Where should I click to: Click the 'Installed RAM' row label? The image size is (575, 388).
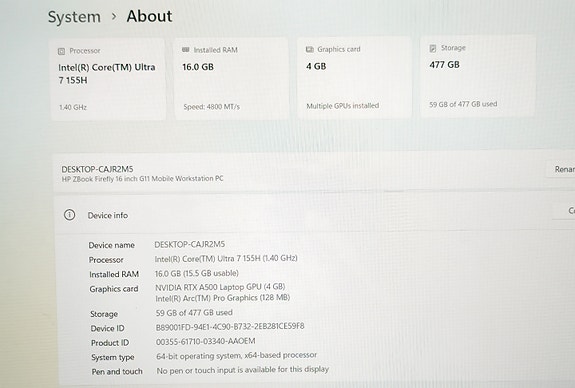tap(114, 274)
